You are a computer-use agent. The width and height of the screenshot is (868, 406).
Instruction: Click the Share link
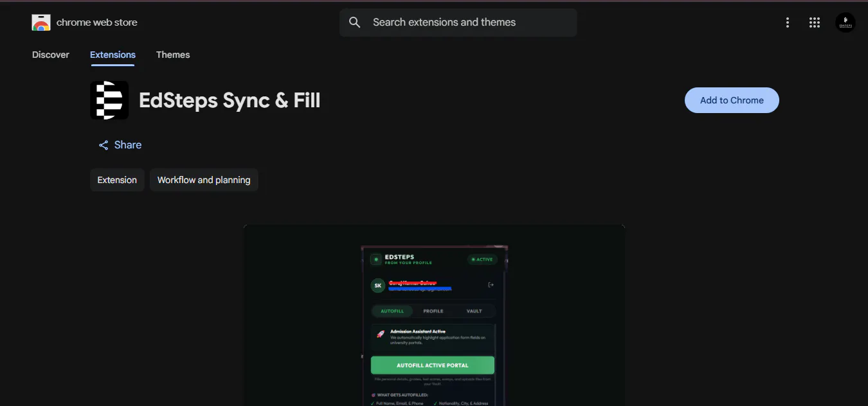point(120,145)
